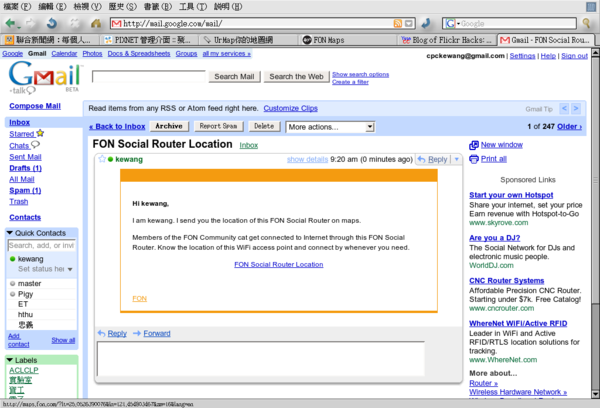
Task: Open the 檔案 (F) menu
Action: tap(18, 7)
